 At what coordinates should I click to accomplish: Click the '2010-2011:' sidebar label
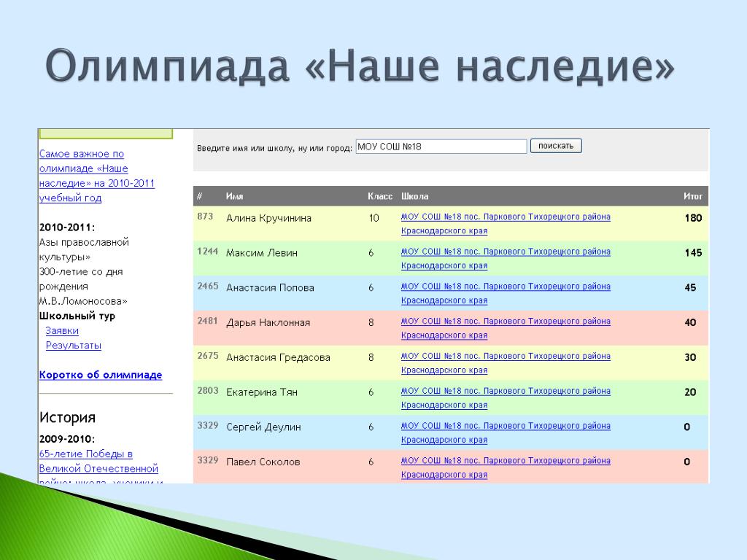point(66,227)
